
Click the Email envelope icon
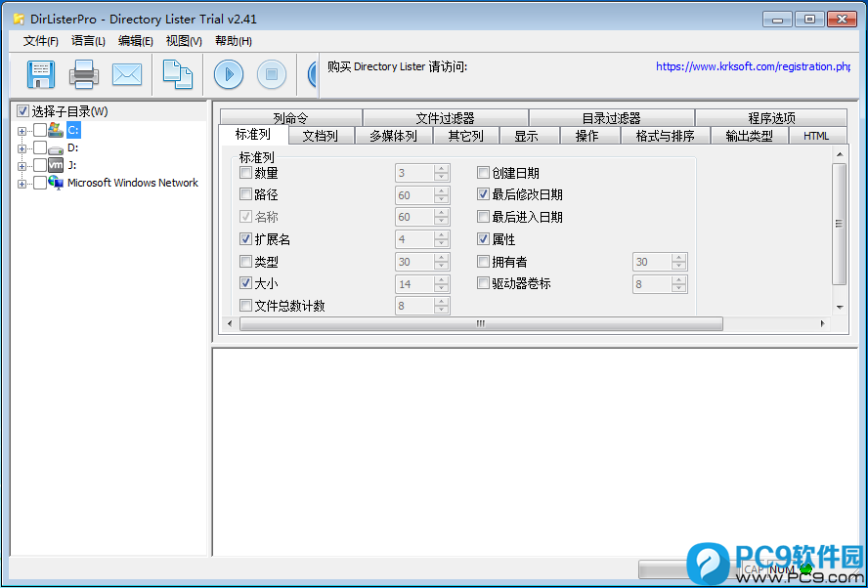127,74
